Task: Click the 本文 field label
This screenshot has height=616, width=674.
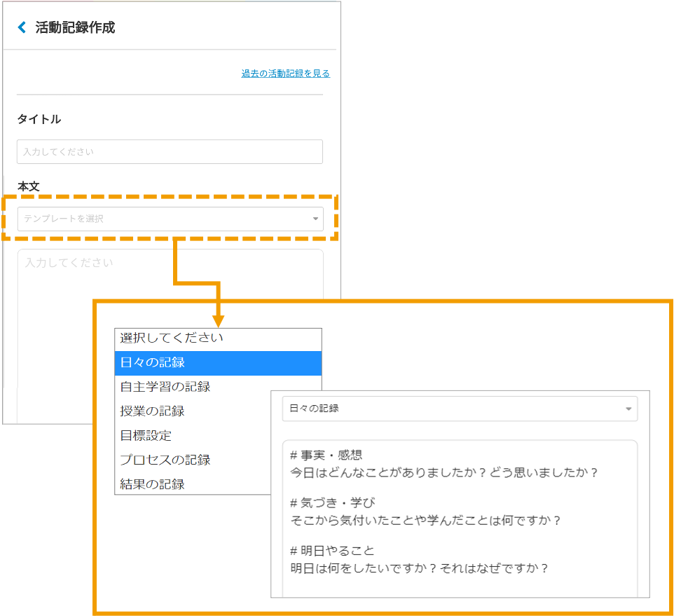Action: pyautogui.click(x=28, y=186)
